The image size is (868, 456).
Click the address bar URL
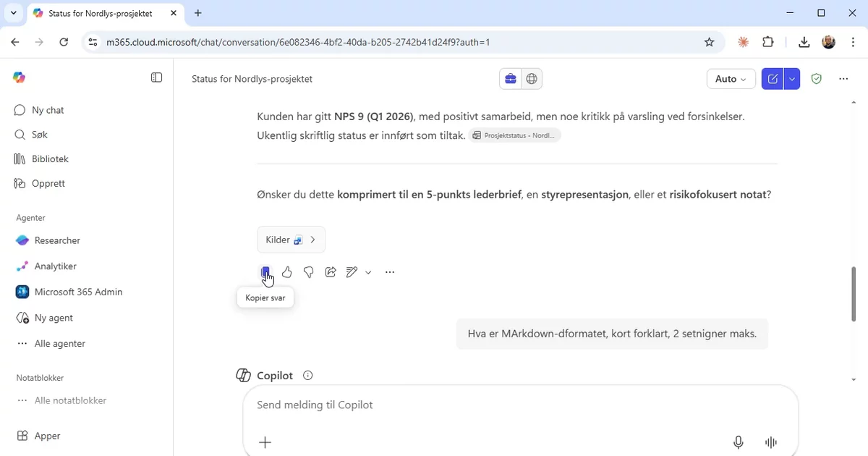(x=298, y=42)
